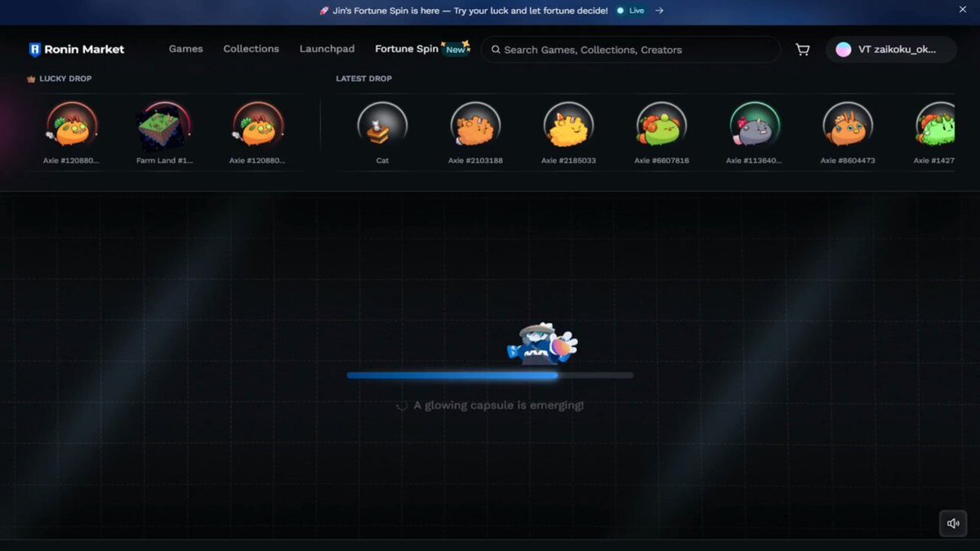Open Axie #8604473 thumbnail

pos(848,126)
